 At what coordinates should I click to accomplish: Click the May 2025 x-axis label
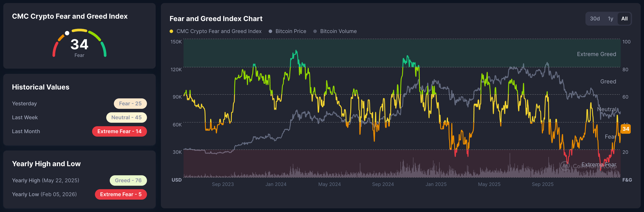pyautogui.click(x=489, y=184)
